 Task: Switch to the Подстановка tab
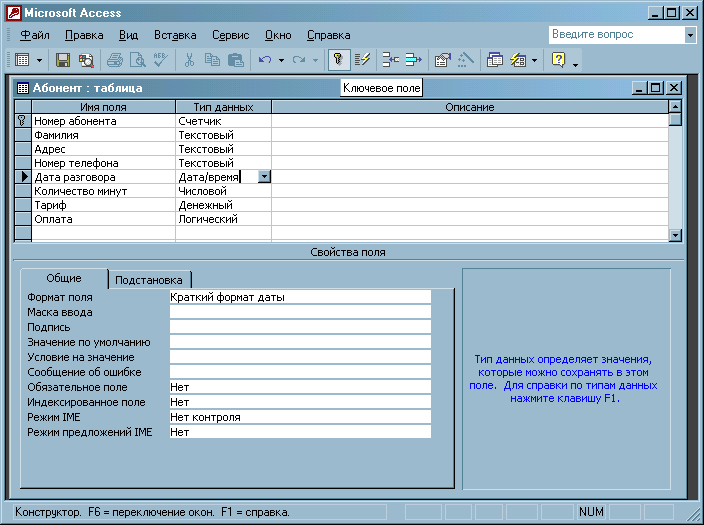pos(150,280)
